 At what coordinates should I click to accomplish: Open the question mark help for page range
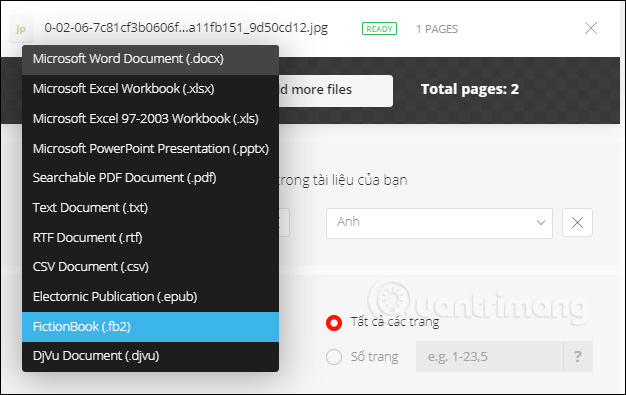578,356
